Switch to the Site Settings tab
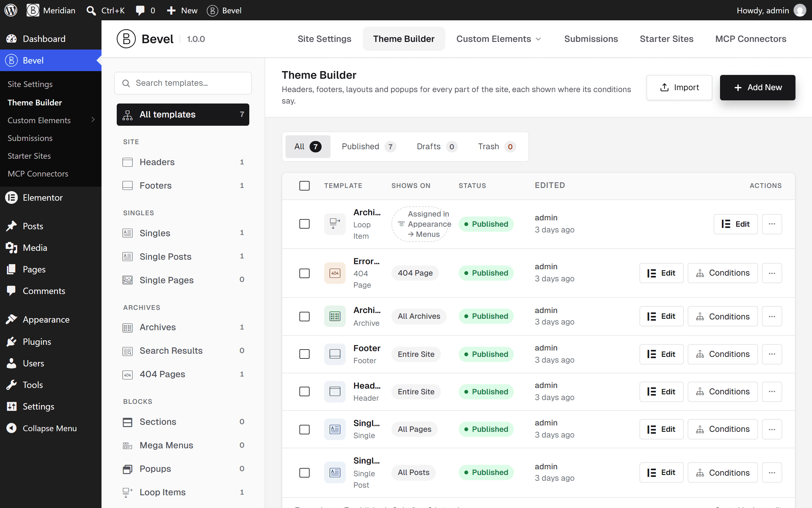812x508 pixels. (324, 39)
